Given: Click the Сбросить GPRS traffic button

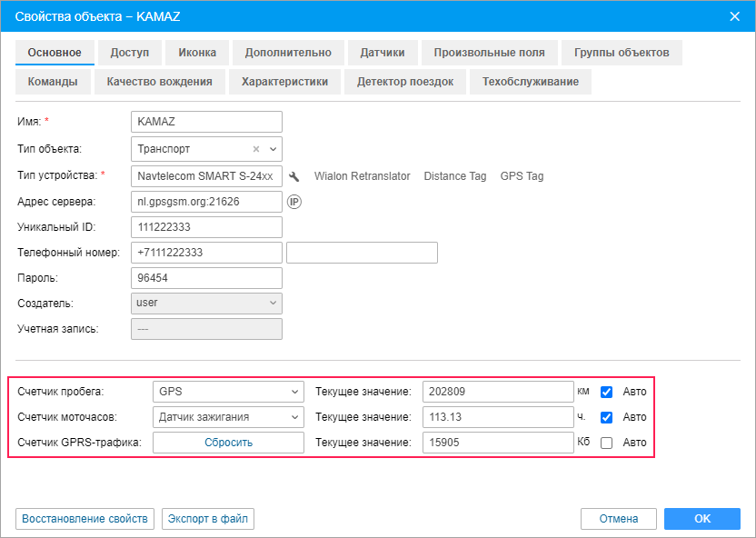Looking at the screenshot, I should pos(228,443).
